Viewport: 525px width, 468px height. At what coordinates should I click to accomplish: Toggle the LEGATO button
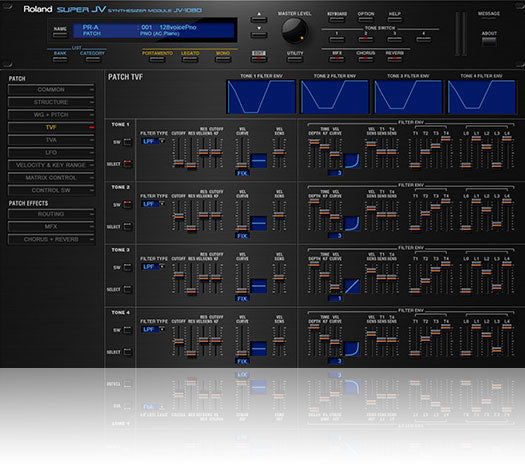[x=190, y=59]
